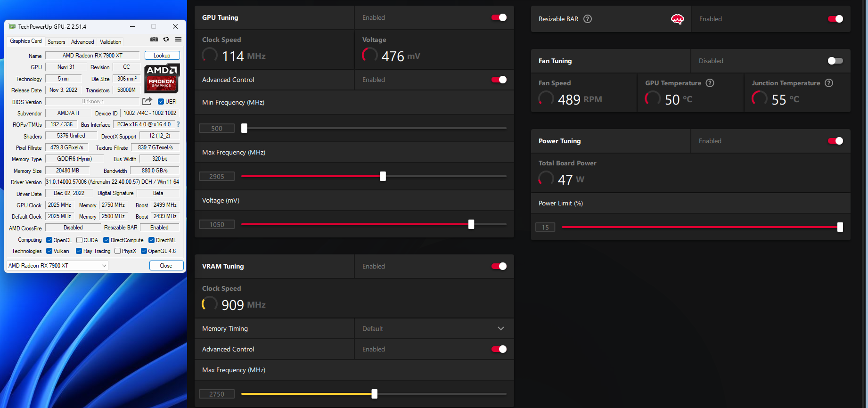Turn off GPU Advanced Control toggle
This screenshot has width=868, height=408.
499,80
